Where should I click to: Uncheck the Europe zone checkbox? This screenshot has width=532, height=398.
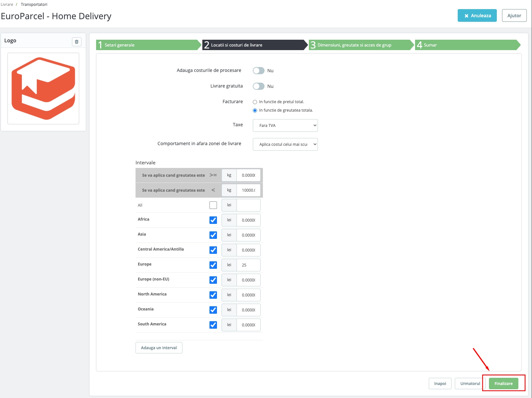click(213, 265)
